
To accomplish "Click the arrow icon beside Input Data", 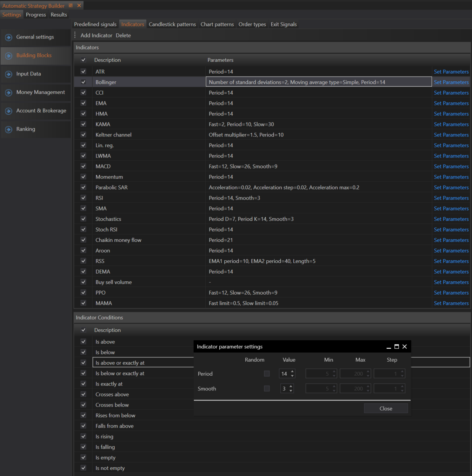I will point(9,74).
